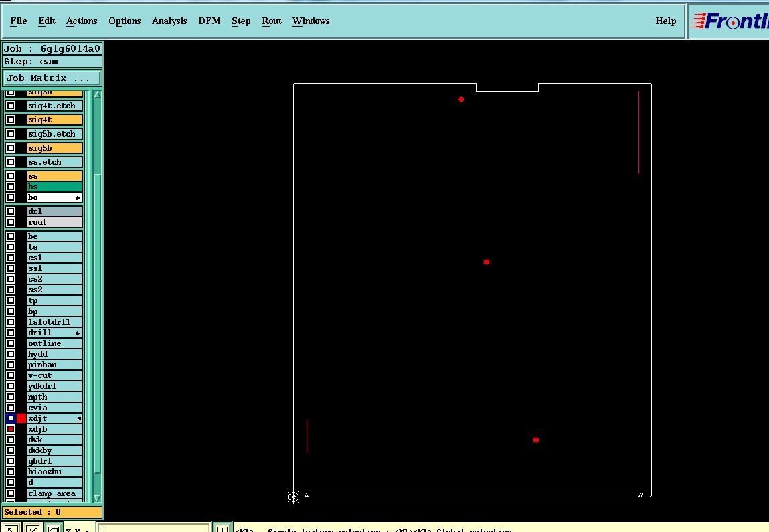Toggle display checkbox for outline layer

(x=10, y=343)
